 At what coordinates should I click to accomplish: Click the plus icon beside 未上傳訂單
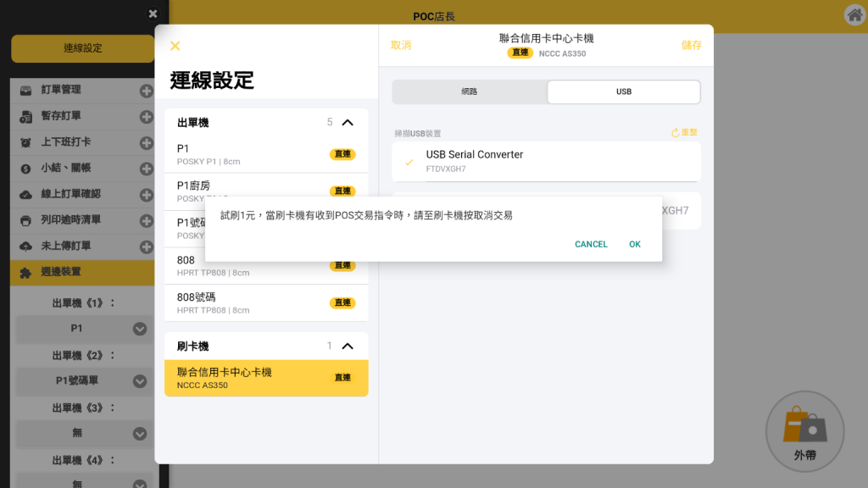pyautogui.click(x=146, y=247)
